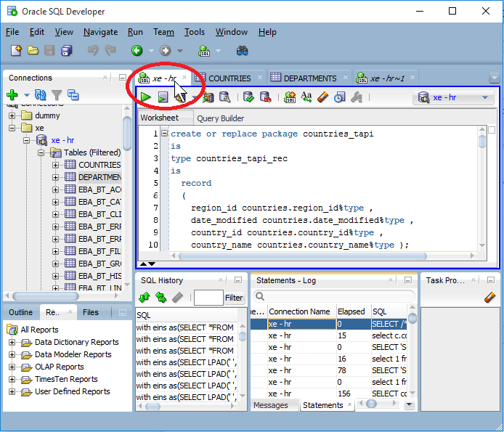The width and height of the screenshot is (504, 432).
Task: Open the Navigate menu
Action: pos(101,32)
